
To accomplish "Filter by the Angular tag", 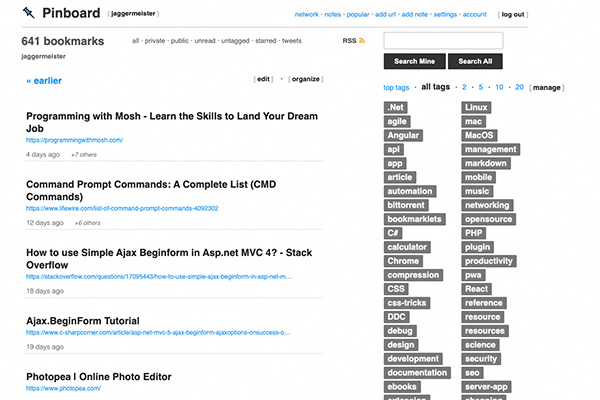I will click(x=403, y=136).
